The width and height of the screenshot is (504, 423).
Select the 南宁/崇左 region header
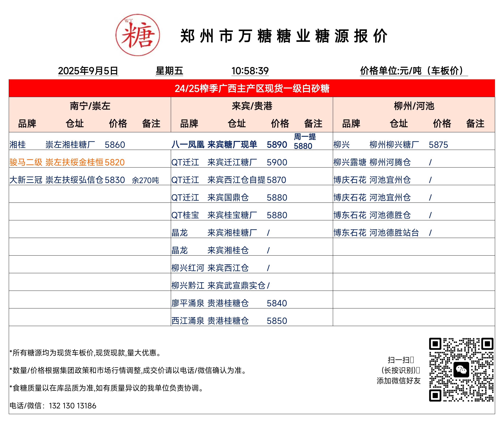[x=90, y=106]
